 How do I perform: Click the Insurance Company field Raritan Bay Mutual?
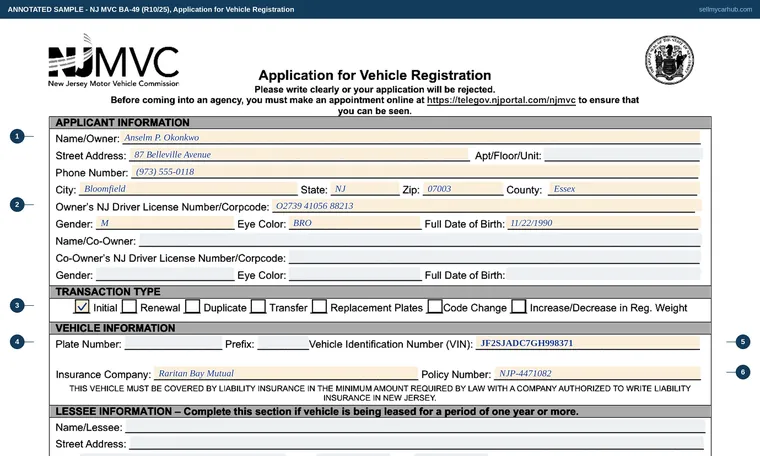[x=286, y=373]
